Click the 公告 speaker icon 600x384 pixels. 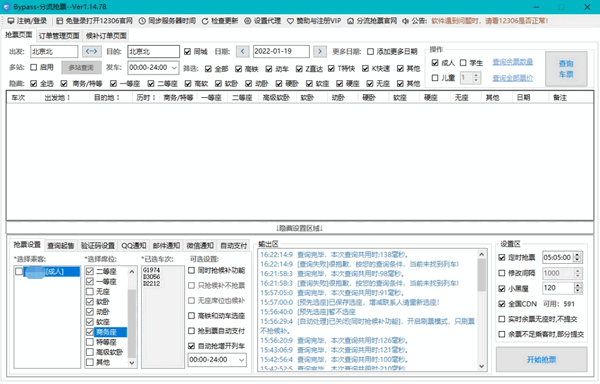click(406, 21)
